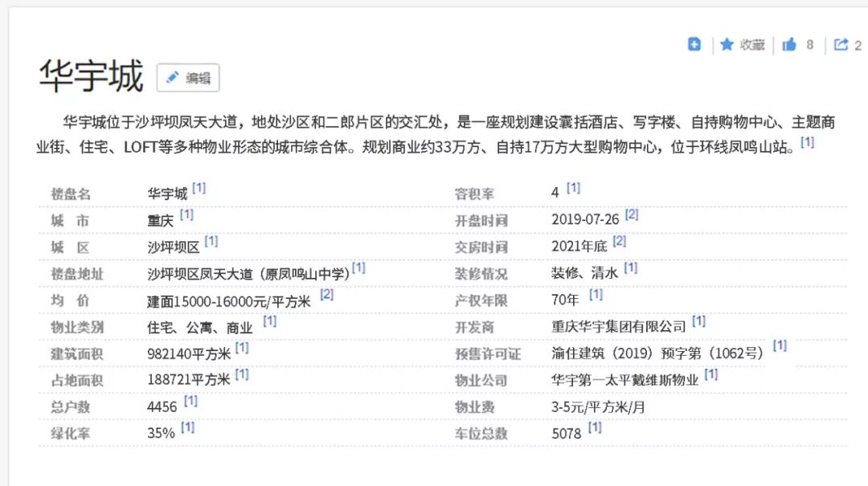The height and width of the screenshot is (486, 868).
Task: Open reference [2] next to the 均价 price
Action: coord(326,294)
